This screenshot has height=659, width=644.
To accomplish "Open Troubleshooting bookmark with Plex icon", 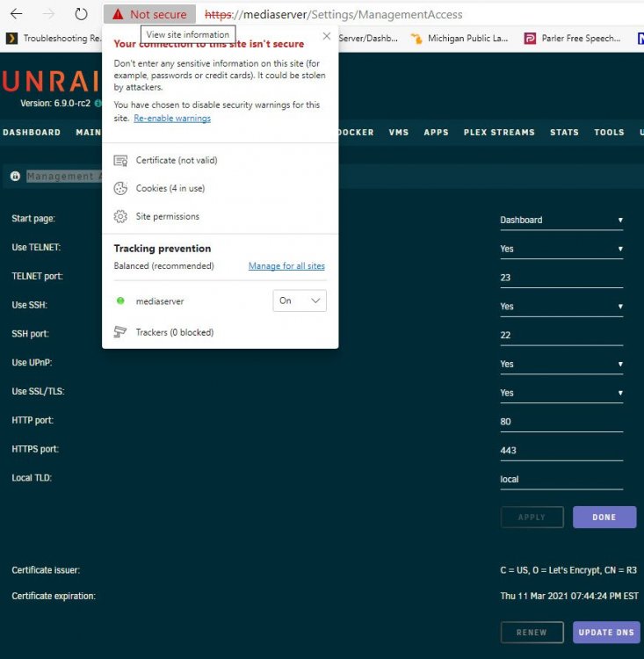I will (x=53, y=39).
